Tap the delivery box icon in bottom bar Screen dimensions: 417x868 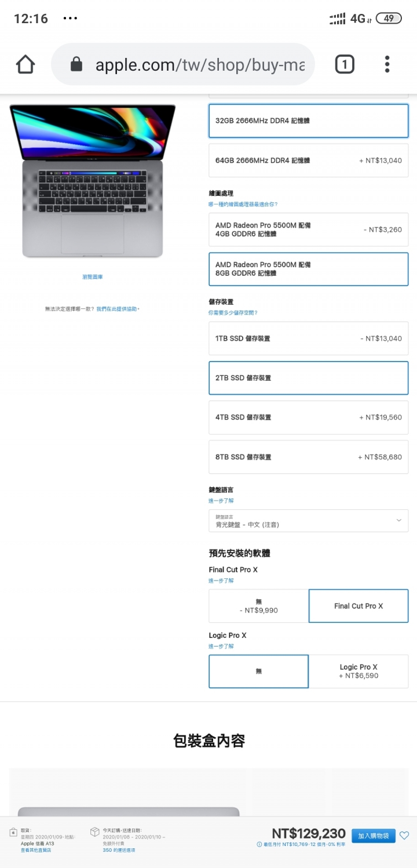pyautogui.click(x=95, y=832)
